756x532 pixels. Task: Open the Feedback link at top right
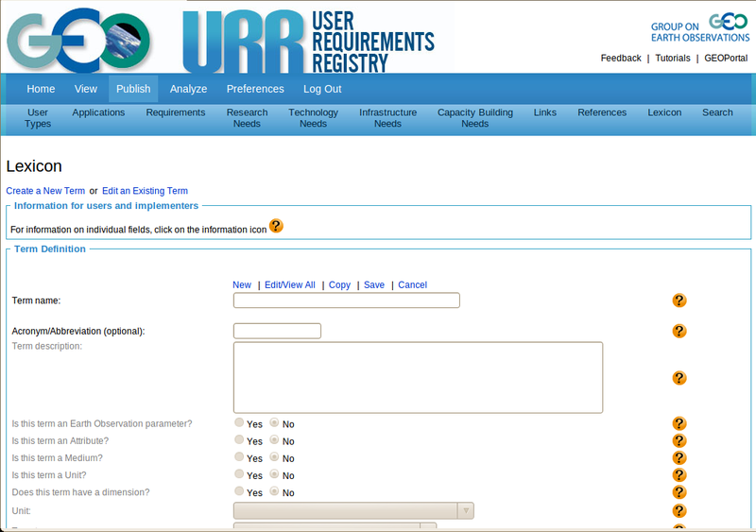621,59
